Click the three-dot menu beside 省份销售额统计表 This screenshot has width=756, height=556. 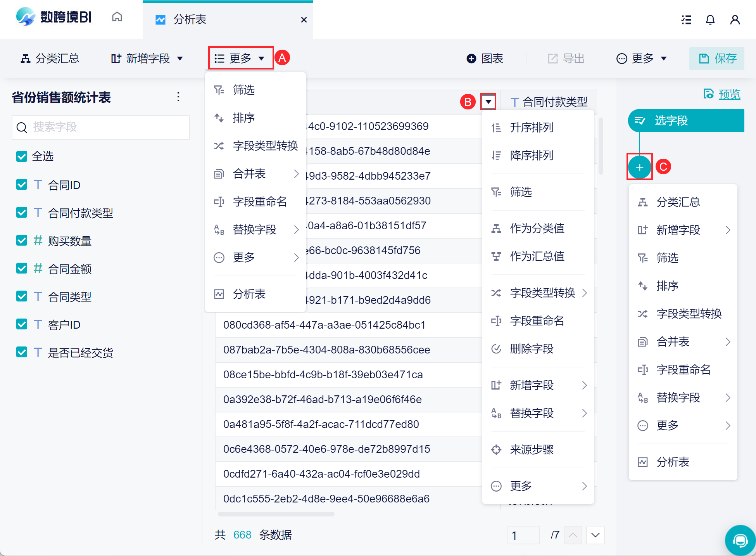pyautogui.click(x=178, y=97)
